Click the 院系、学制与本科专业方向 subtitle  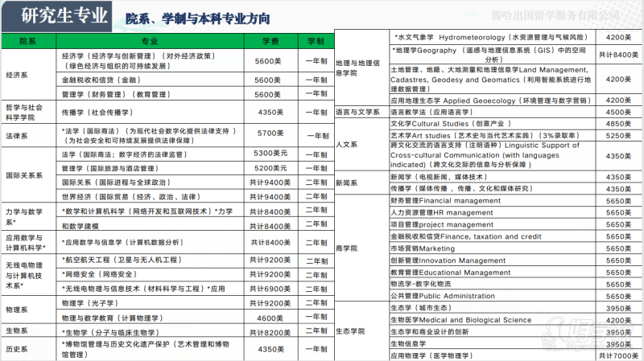(198, 18)
